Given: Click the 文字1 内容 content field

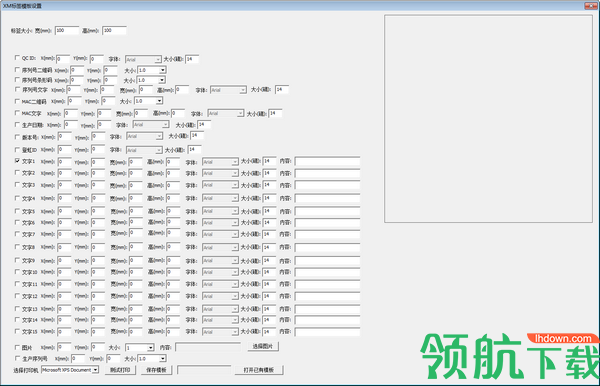Looking at the screenshot, I should tap(328, 161).
